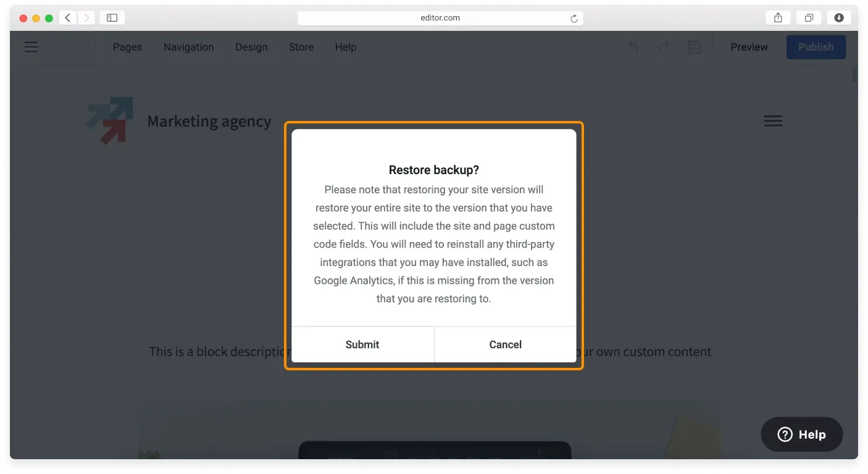
Task: Toggle the browser sidebar icon
Action: click(x=112, y=18)
